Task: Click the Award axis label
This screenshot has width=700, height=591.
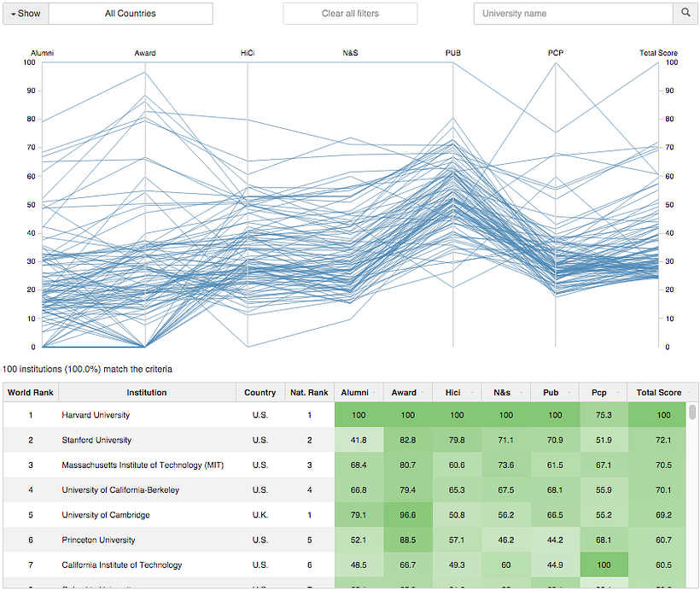Action: tap(145, 53)
